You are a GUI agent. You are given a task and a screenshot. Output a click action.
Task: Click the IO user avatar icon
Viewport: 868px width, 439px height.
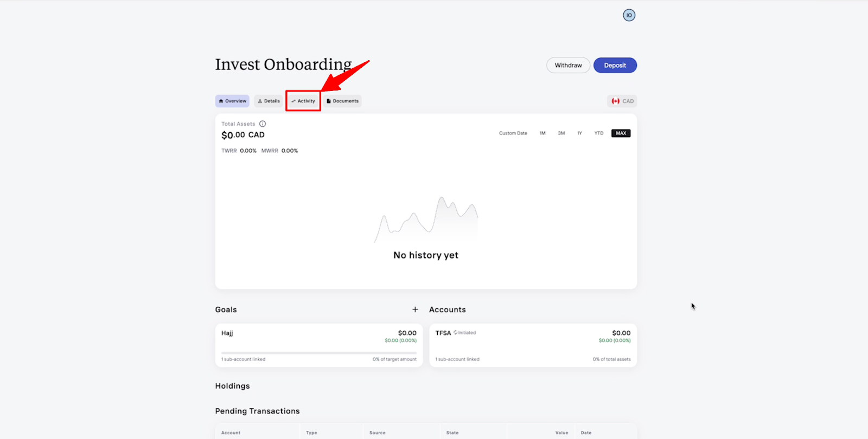pyautogui.click(x=629, y=15)
